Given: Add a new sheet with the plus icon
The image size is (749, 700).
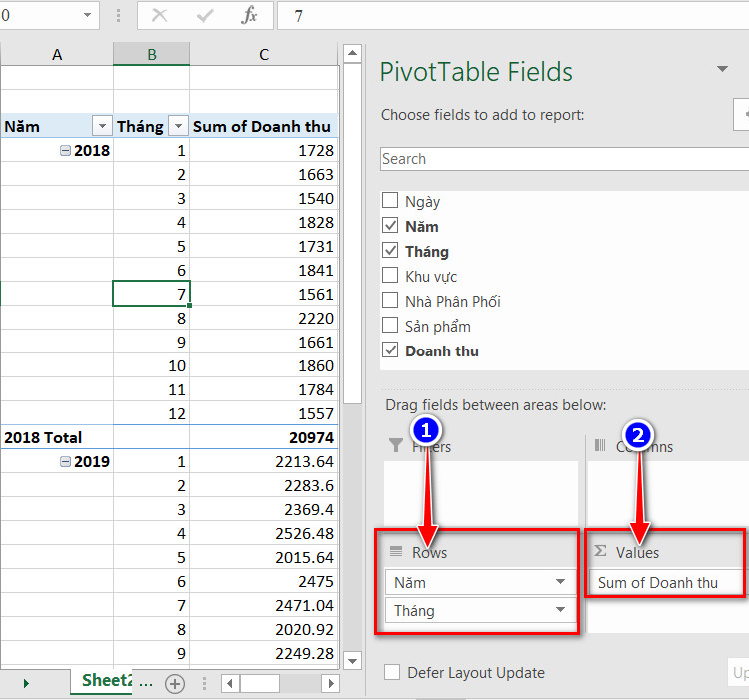Looking at the screenshot, I should (175, 684).
